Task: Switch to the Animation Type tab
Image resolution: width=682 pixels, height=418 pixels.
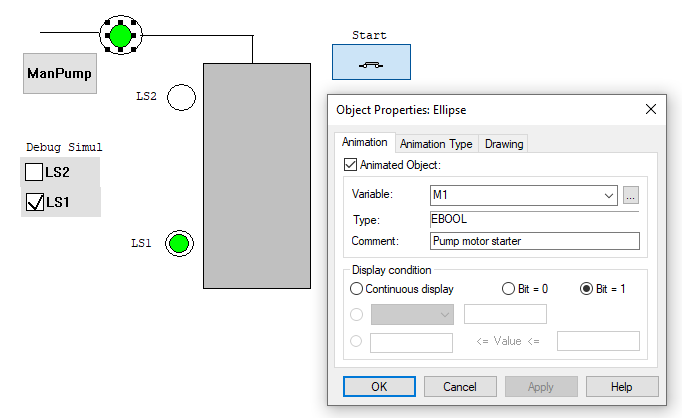Action: pos(436,144)
